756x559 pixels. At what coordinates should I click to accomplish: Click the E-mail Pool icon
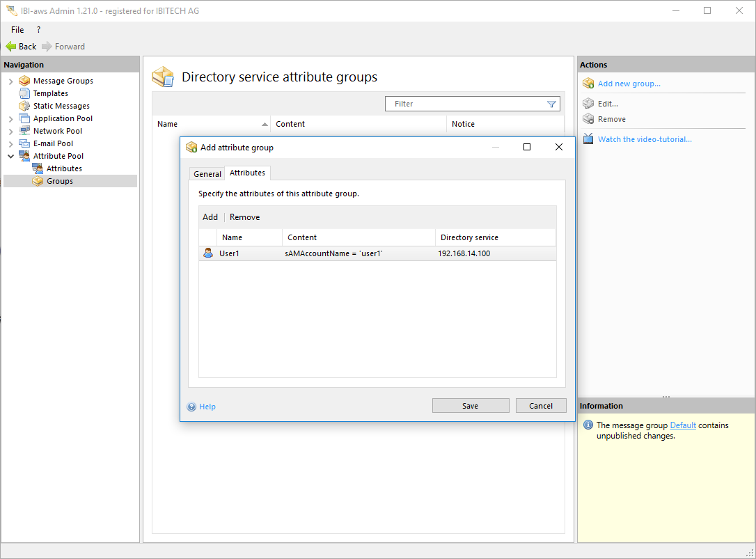click(x=24, y=143)
